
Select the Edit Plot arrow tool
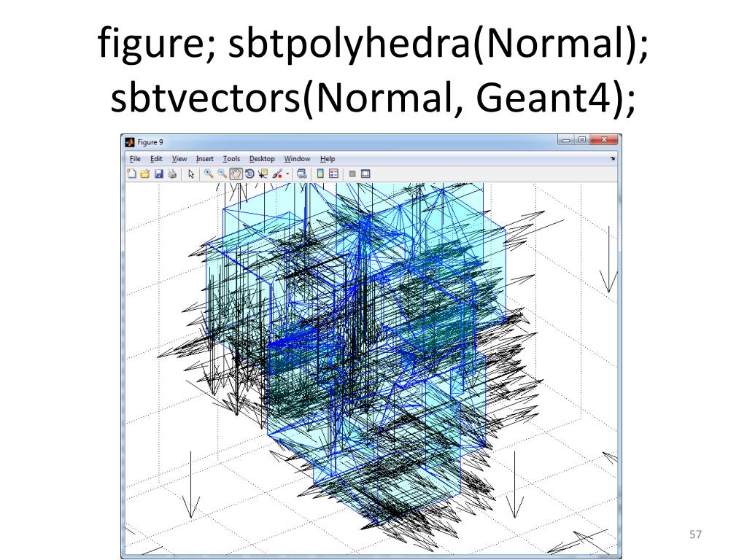[x=191, y=174]
